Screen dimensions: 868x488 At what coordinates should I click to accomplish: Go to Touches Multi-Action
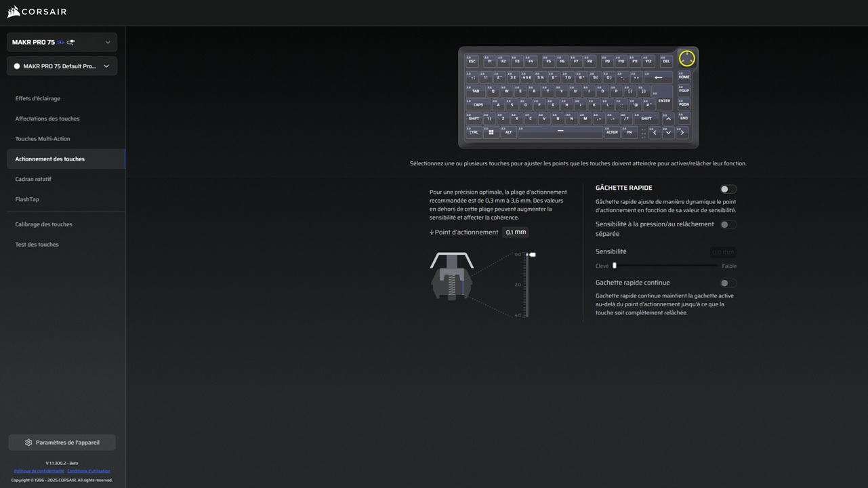click(x=43, y=139)
